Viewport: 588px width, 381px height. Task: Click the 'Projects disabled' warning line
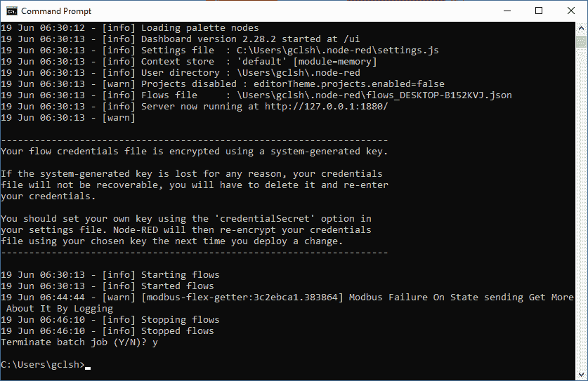click(x=223, y=84)
